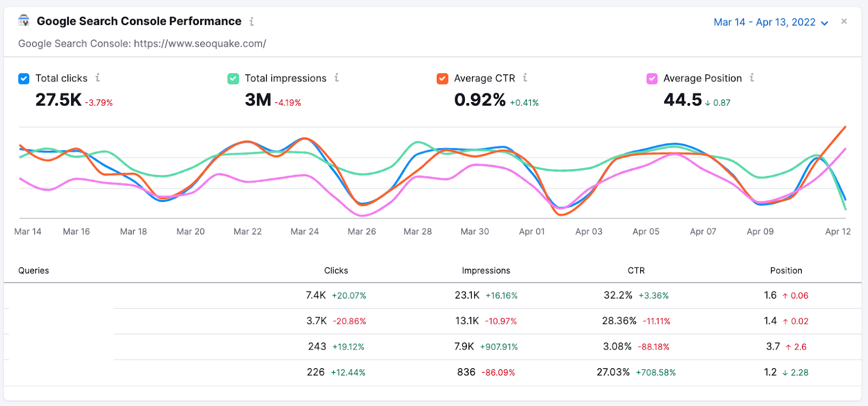The width and height of the screenshot is (868, 406).
Task: Click the 28.36% CTR cell
Action: (x=620, y=321)
